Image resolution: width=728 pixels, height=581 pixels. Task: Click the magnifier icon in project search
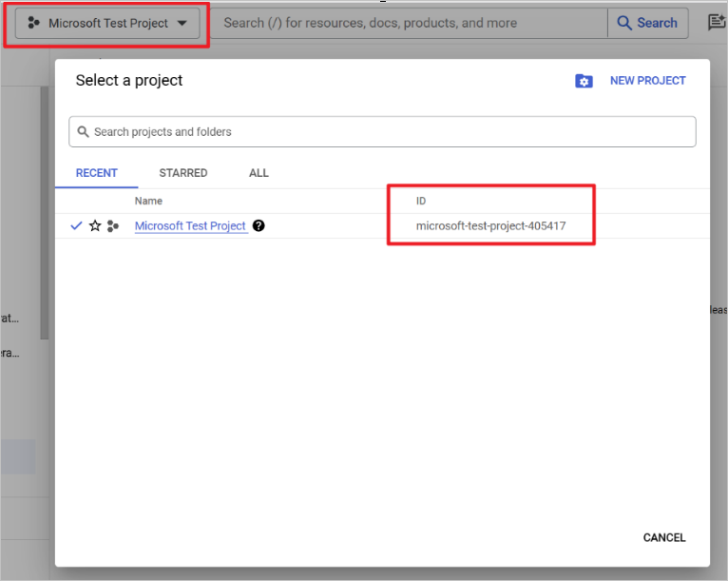tap(83, 132)
